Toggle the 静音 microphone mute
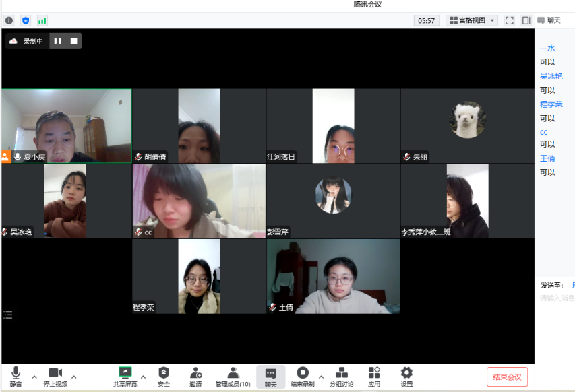Screen dimensions: 575x392 pos(16,377)
